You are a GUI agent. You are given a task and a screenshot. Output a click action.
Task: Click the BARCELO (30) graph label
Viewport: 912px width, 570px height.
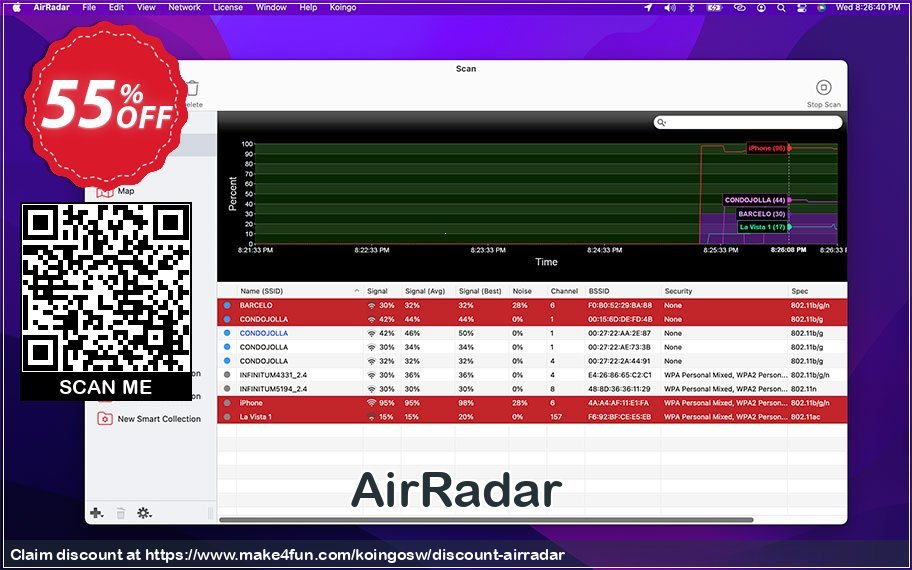(x=761, y=214)
